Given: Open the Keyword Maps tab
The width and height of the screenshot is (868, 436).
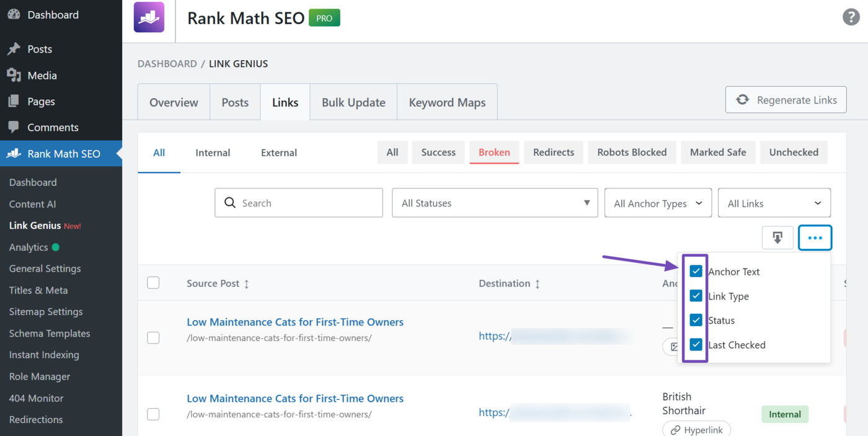Looking at the screenshot, I should tap(447, 102).
